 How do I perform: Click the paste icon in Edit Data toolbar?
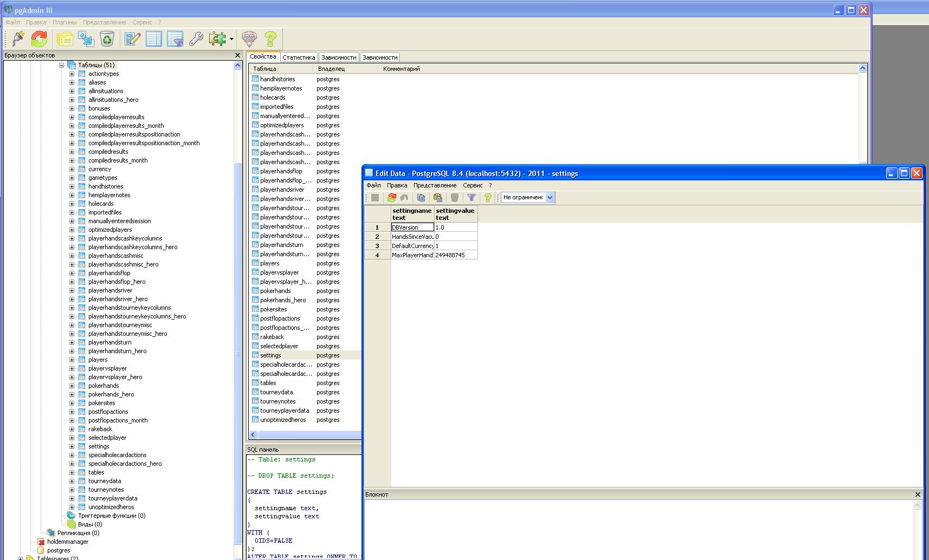click(438, 198)
